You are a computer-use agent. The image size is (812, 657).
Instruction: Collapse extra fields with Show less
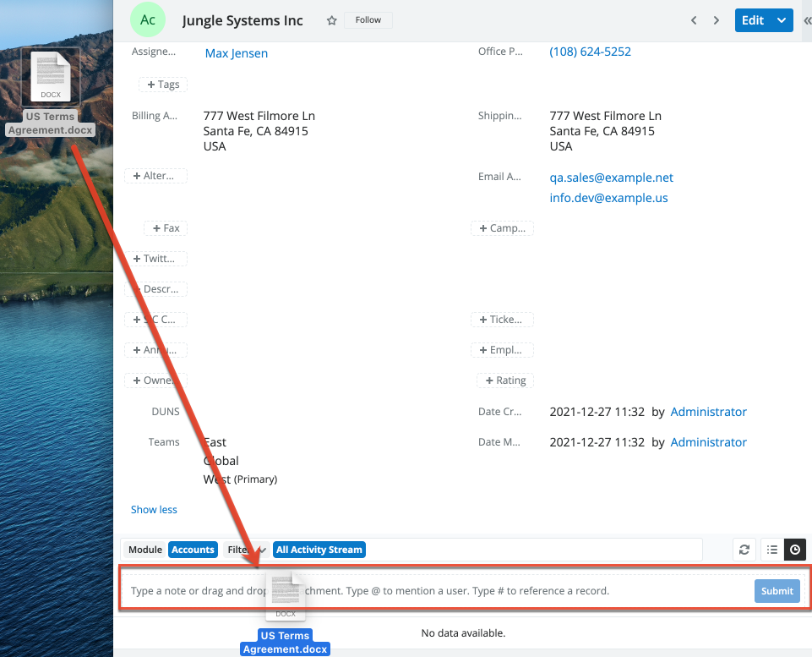[x=154, y=510]
